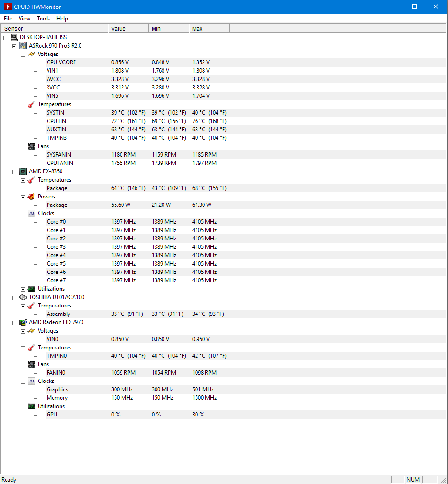This screenshot has height=484, width=448.
Task: Open the Help menu
Action: click(62, 19)
